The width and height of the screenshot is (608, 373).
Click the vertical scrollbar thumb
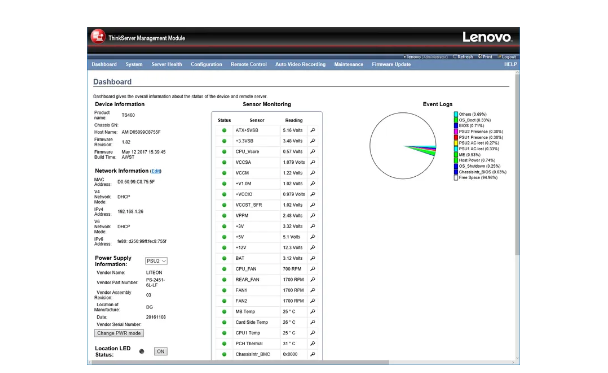(x=517, y=165)
